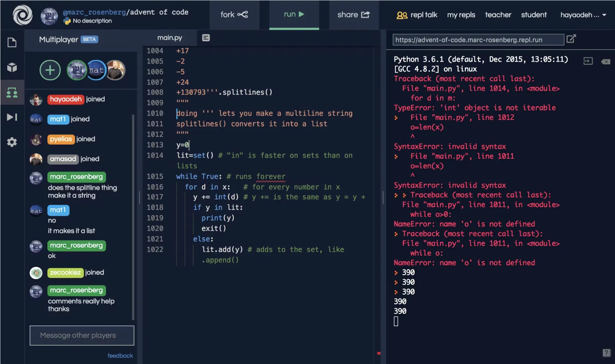
Task: Open the debugger step icon
Action: (12, 117)
